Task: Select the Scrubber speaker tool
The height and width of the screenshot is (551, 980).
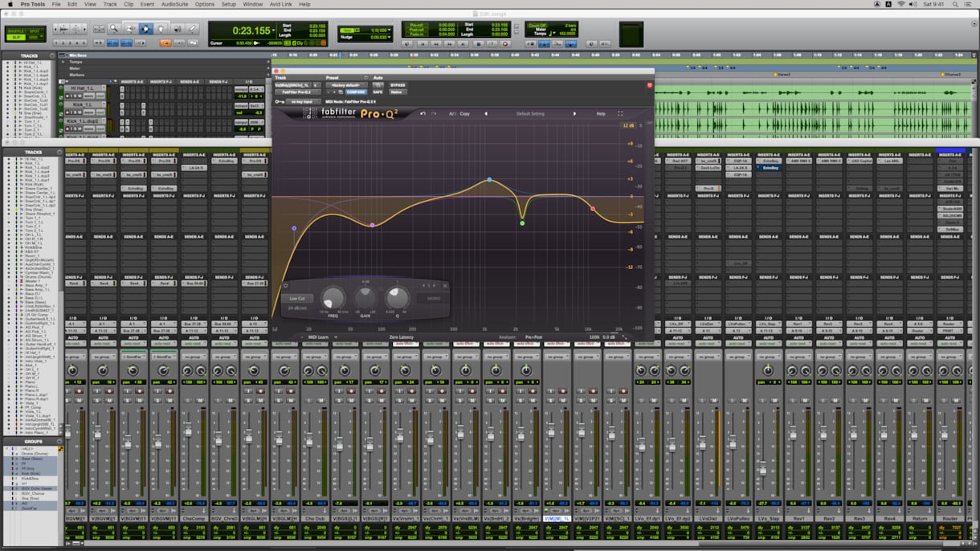Action: 176,29
